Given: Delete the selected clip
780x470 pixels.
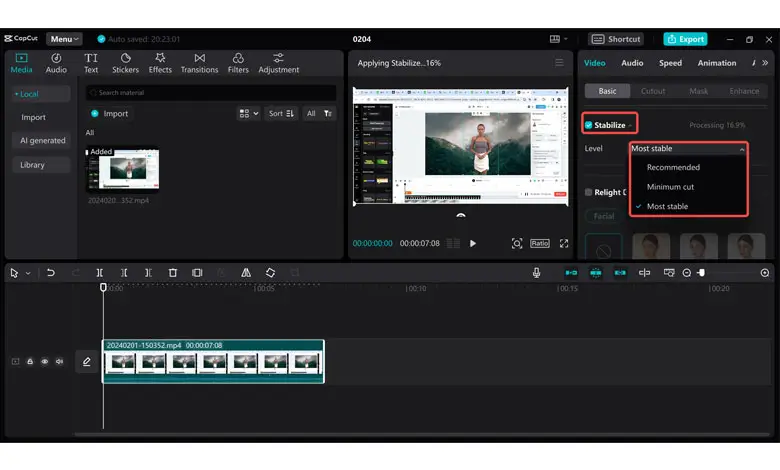Looking at the screenshot, I should (173, 273).
